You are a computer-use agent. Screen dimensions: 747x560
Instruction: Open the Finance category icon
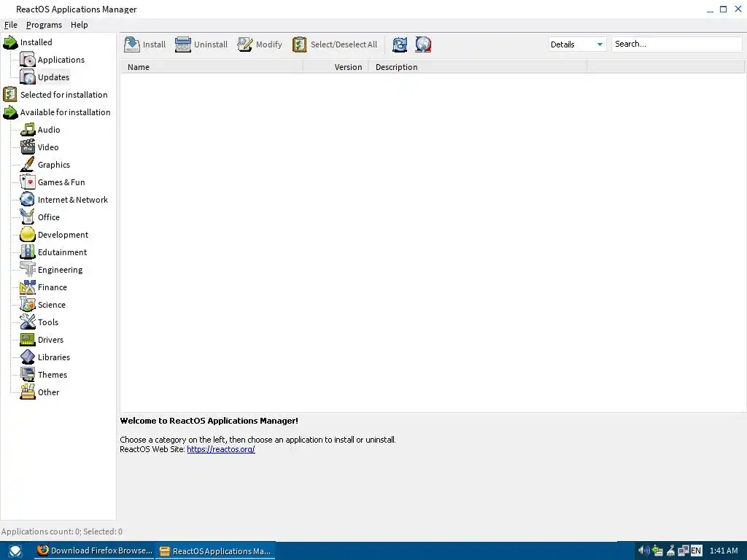point(28,287)
